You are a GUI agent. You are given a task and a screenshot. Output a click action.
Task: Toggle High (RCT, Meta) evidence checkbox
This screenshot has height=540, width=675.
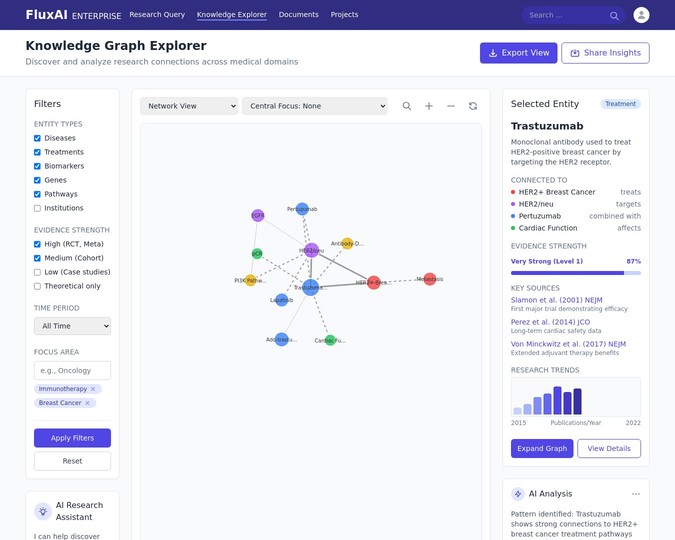[x=37, y=244]
